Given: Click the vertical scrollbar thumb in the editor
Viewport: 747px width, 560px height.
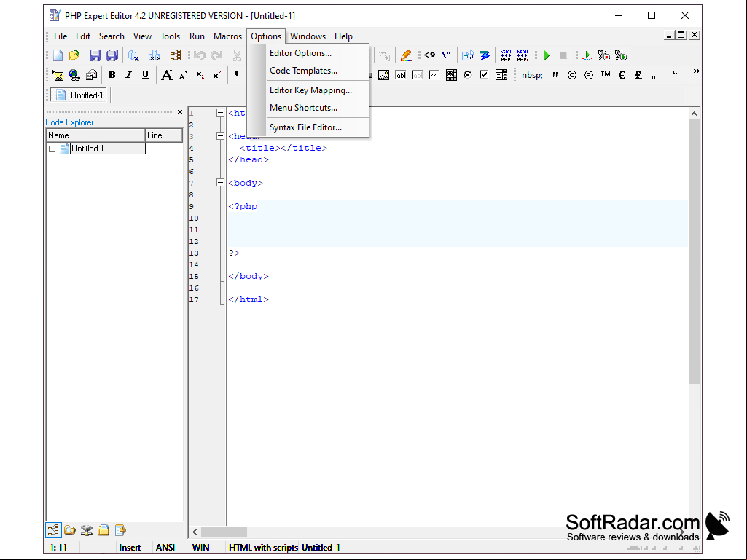Looking at the screenshot, I should [694, 251].
